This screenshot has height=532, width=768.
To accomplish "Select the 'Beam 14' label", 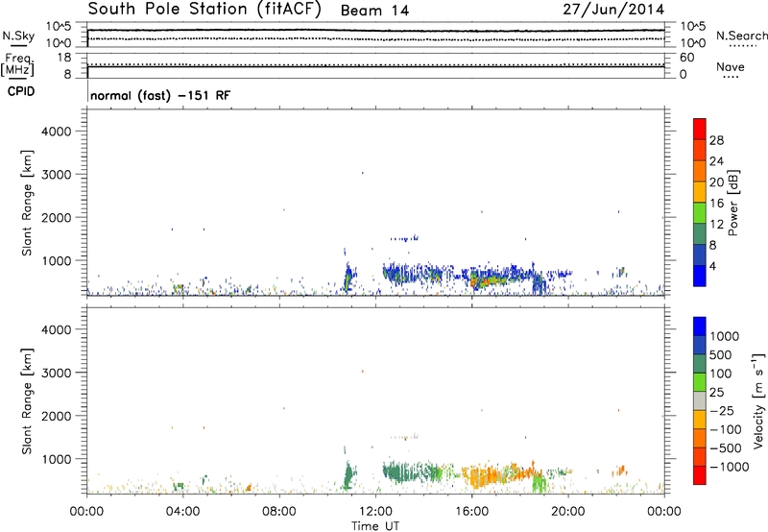I will pyautogui.click(x=374, y=11).
